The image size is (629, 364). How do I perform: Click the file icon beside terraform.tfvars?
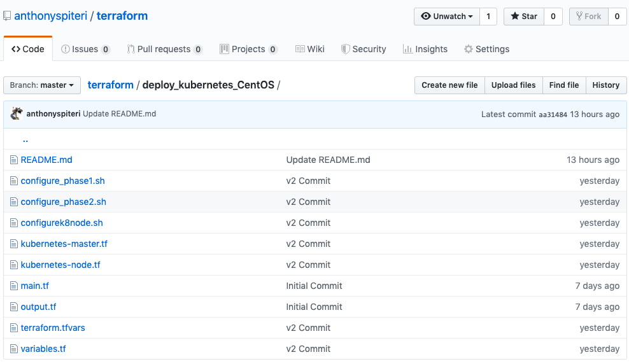[x=14, y=328]
